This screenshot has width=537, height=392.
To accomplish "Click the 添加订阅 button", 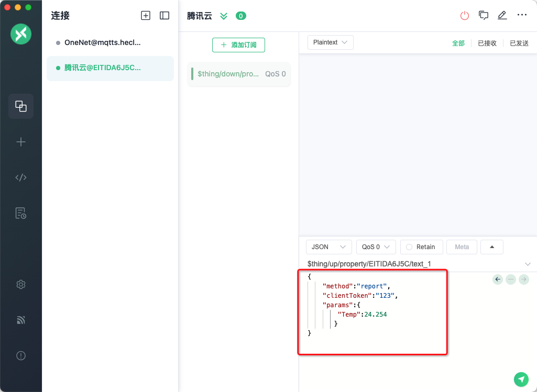I will coord(238,45).
